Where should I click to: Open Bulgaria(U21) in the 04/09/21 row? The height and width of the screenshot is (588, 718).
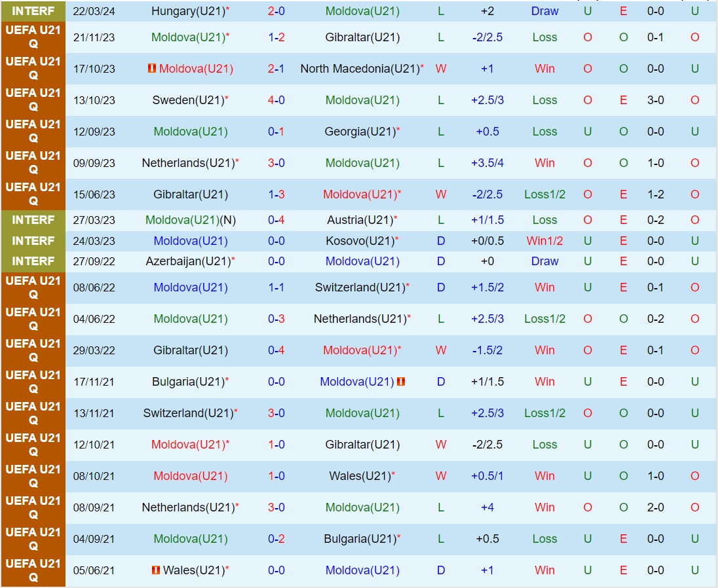360,539
